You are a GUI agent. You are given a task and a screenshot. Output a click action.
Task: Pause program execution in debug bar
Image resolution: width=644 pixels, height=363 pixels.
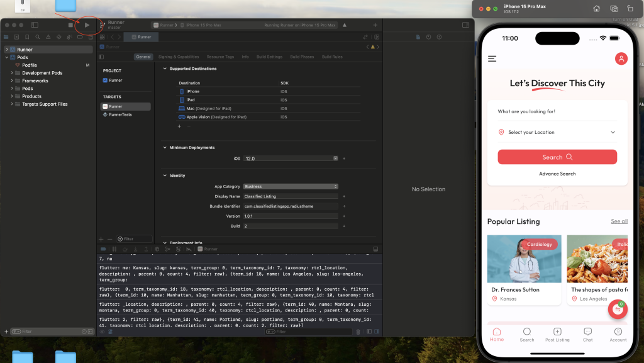click(114, 249)
